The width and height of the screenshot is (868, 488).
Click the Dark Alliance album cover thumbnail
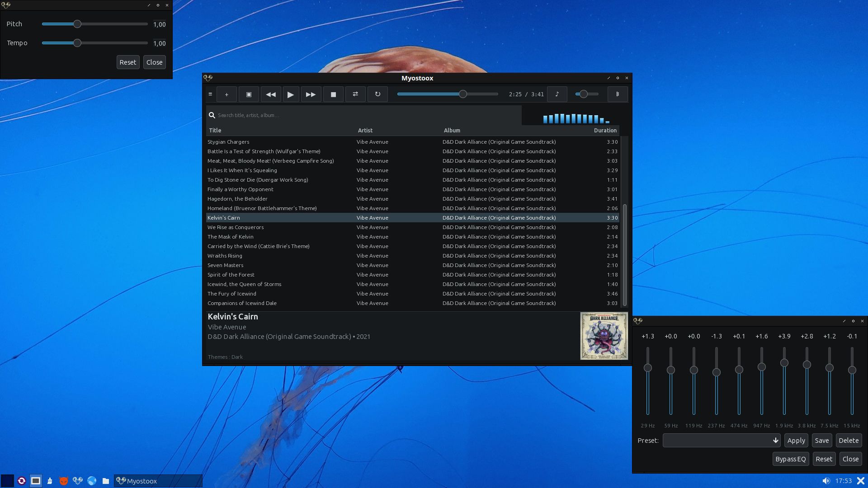[x=604, y=336]
